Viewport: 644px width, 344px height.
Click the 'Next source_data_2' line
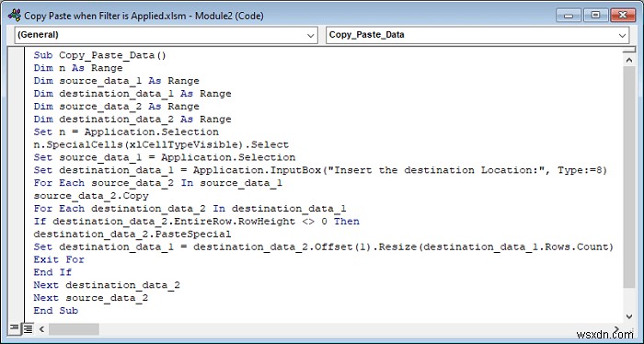click(91, 297)
